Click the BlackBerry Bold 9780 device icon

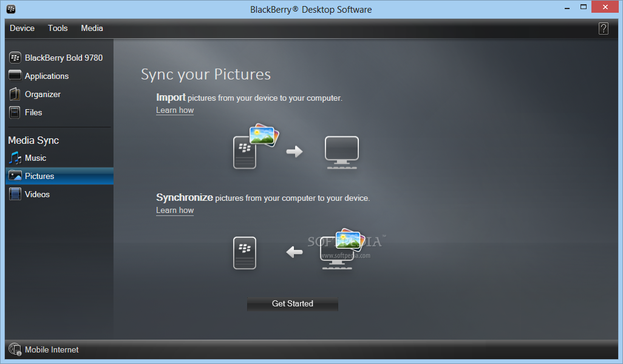pyautogui.click(x=15, y=58)
